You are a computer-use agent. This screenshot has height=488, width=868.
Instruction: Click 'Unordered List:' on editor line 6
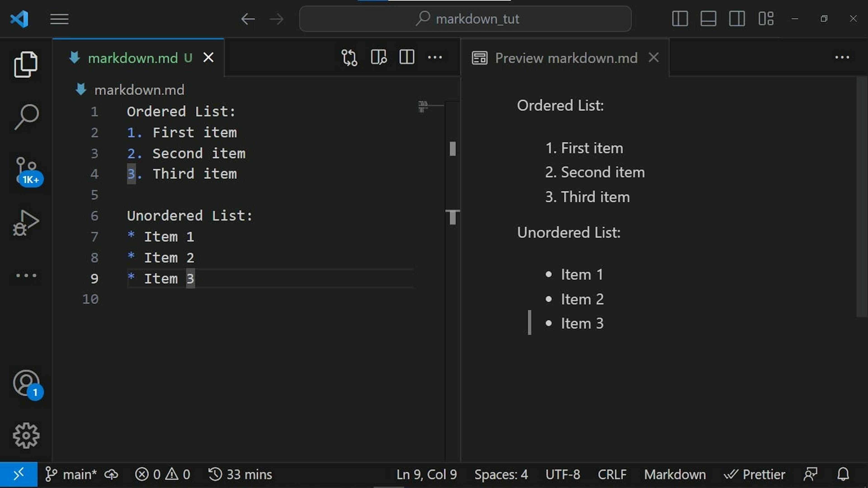190,216
